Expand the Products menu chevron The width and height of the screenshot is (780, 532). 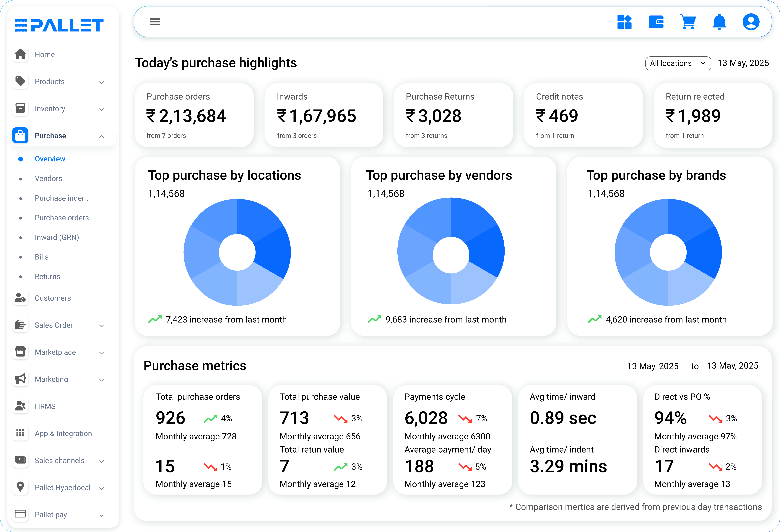(x=101, y=82)
